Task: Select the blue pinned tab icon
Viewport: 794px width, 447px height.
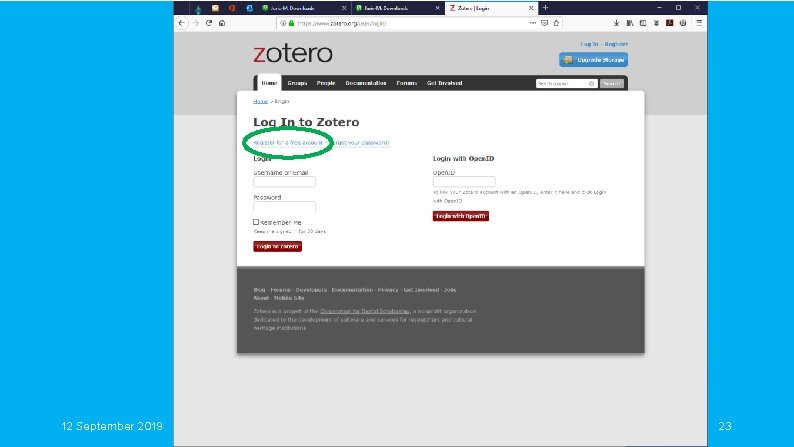Action: 249,8
